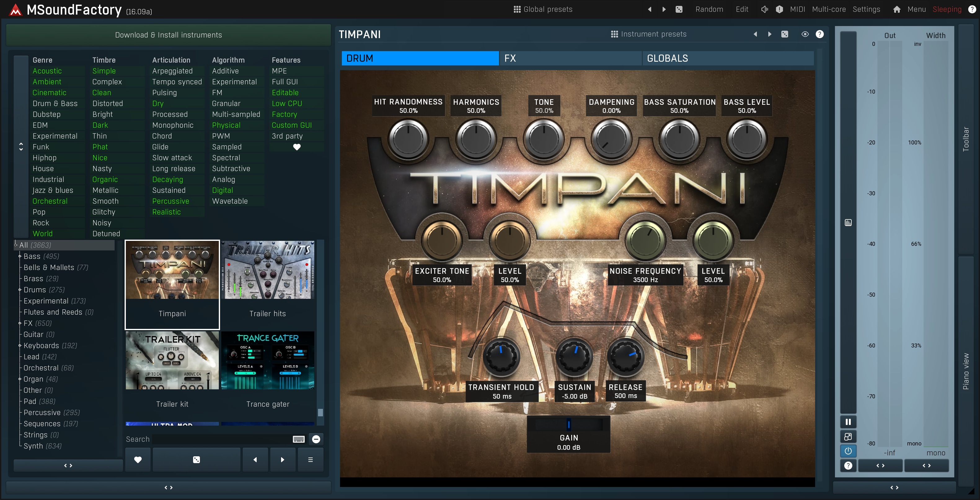Open the Toolbar side panel

pyautogui.click(x=965, y=139)
